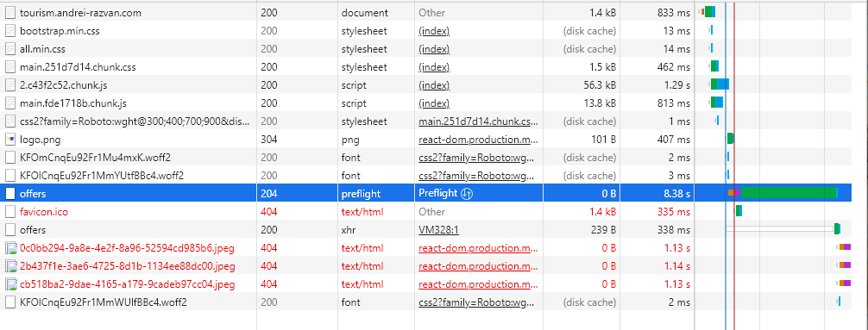Select the all.min.css request
This screenshot has height=330, width=868.
pyautogui.click(x=42, y=49)
